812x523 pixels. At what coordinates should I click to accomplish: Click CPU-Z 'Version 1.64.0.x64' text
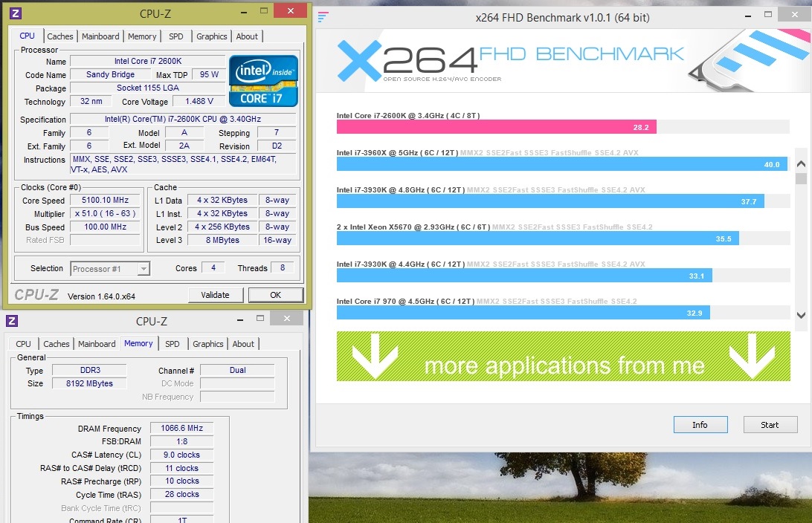pos(101,296)
